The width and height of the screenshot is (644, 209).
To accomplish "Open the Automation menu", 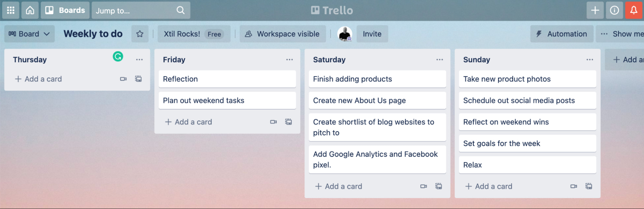I will pos(562,34).
